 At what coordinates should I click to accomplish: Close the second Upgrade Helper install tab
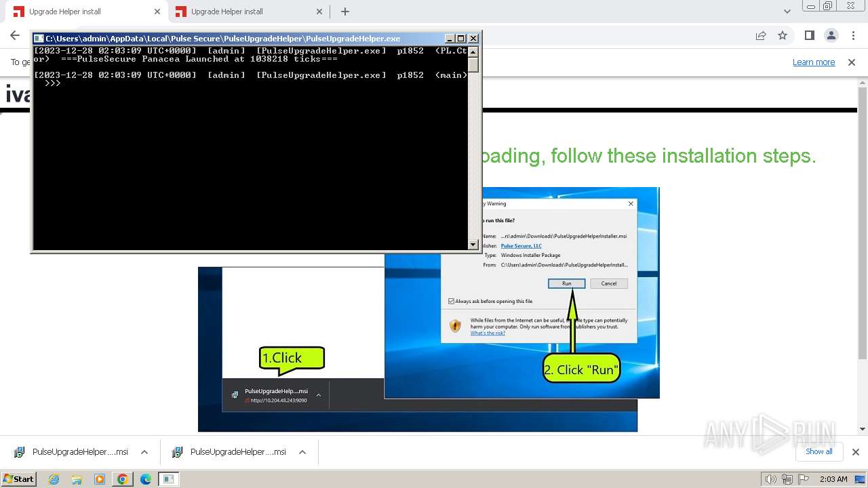click(319, 12)
